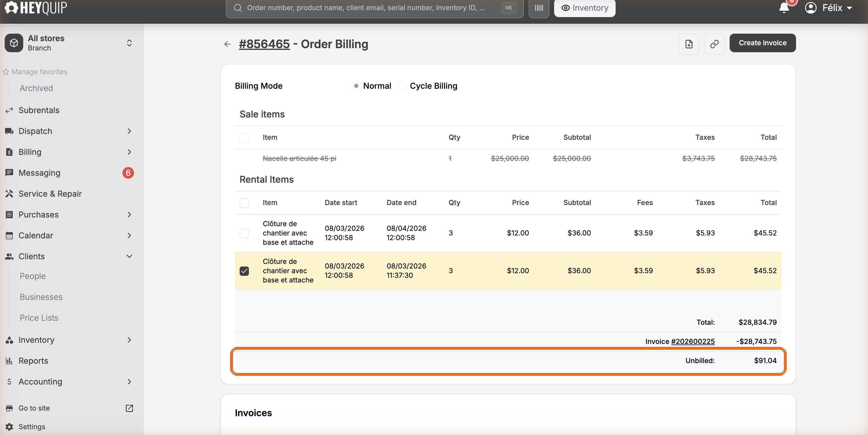Click the HeyQuip logo

36,8
